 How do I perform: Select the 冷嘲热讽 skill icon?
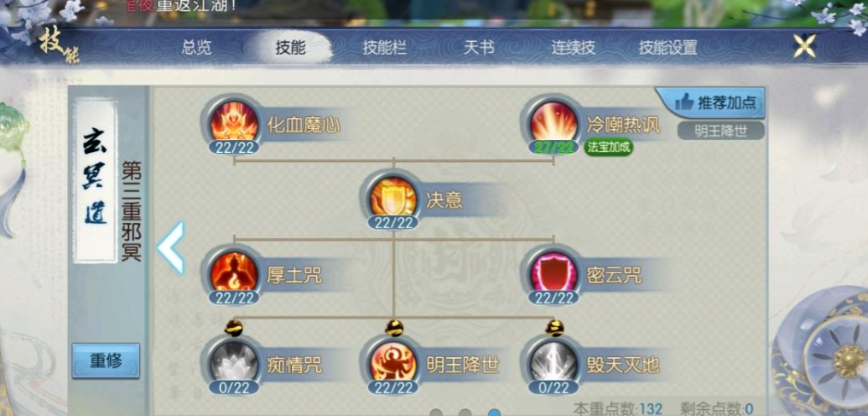pos(554,122)
